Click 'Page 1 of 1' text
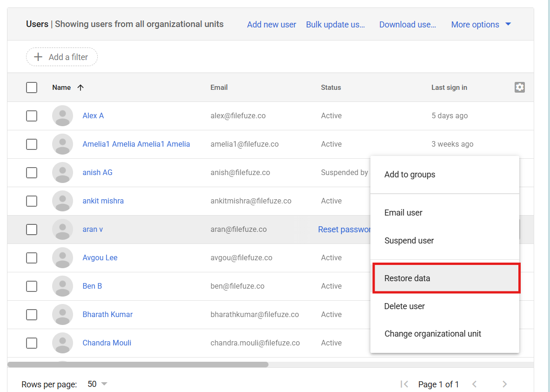This screenshot has width=550, height=392. pos(438,384)
